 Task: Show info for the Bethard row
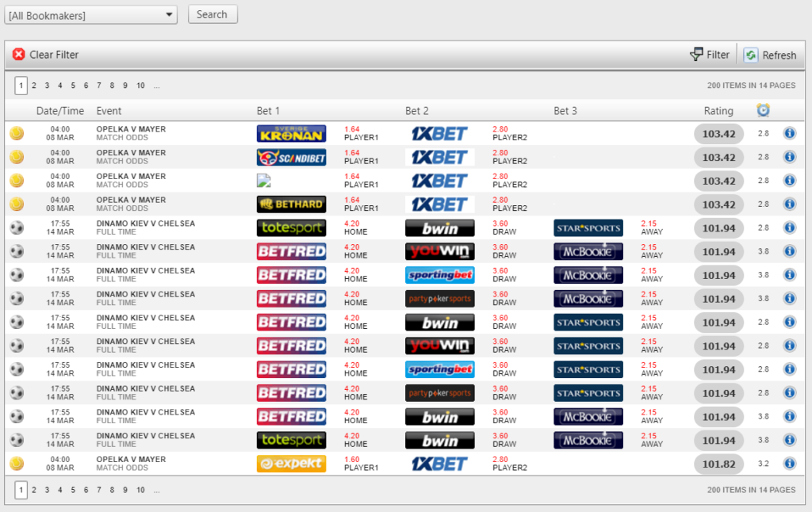tap(789, 204)
